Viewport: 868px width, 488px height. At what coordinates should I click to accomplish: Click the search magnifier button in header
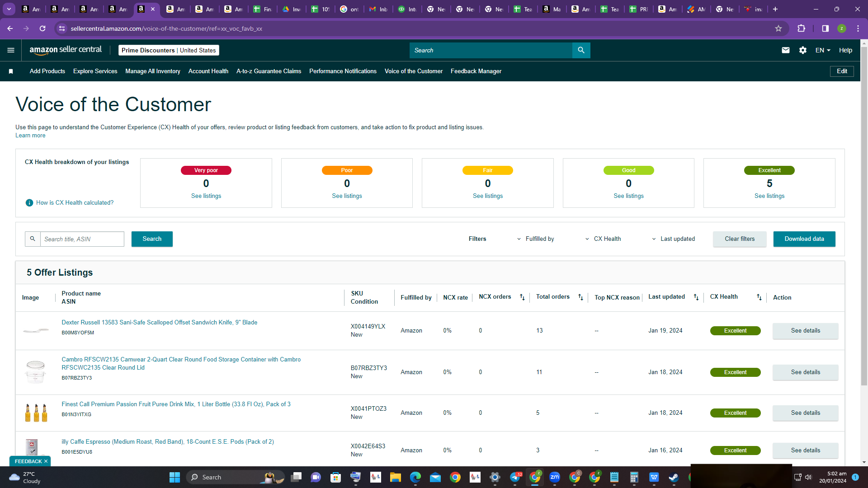coord(581,50)
